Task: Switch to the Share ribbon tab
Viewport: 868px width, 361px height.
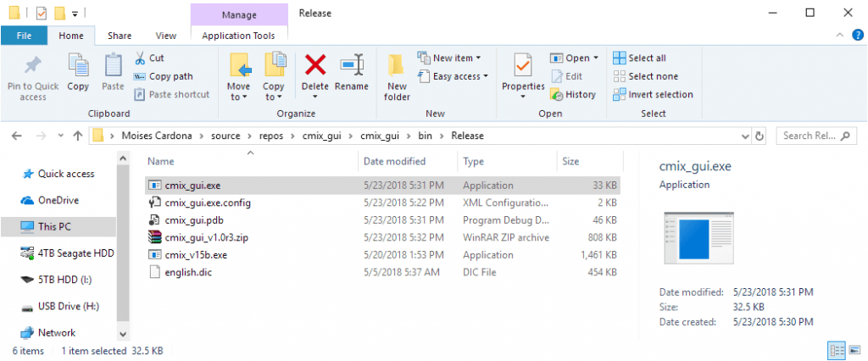Action: [119, 36]
